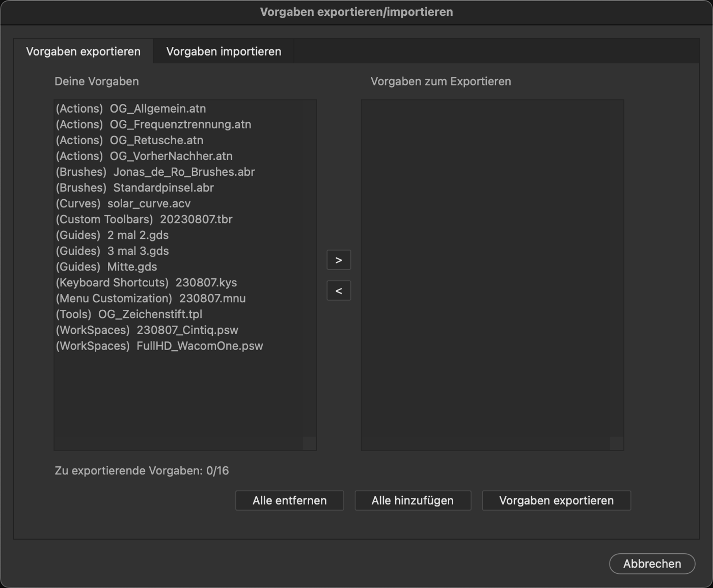This screenshot has width=713, height=588.
Task: Select Jonas_de_Ro_Brushes.abr brush preset
Action: 155,172
